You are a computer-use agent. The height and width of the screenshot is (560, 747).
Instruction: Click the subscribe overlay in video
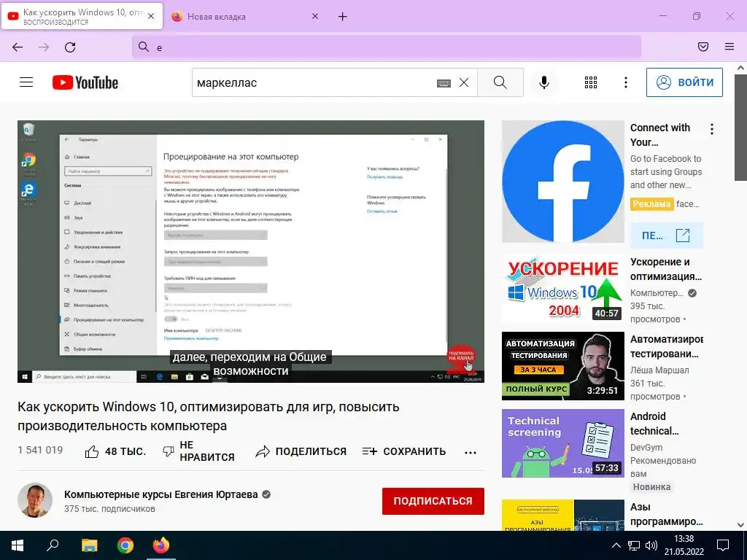[x=461, y=358]
